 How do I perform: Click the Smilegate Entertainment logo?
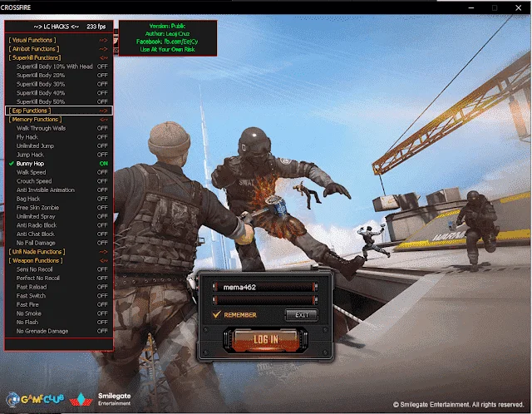tap(115, 399)
